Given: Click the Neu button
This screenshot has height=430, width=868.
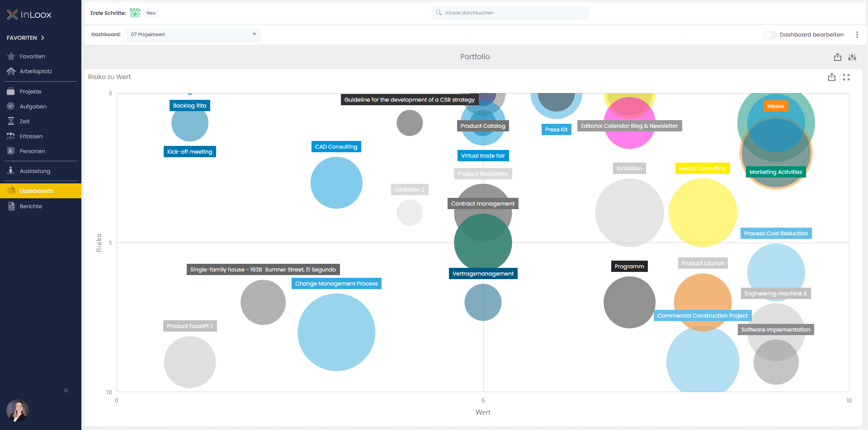Looking at the screenshot, I should pos(151,13).
